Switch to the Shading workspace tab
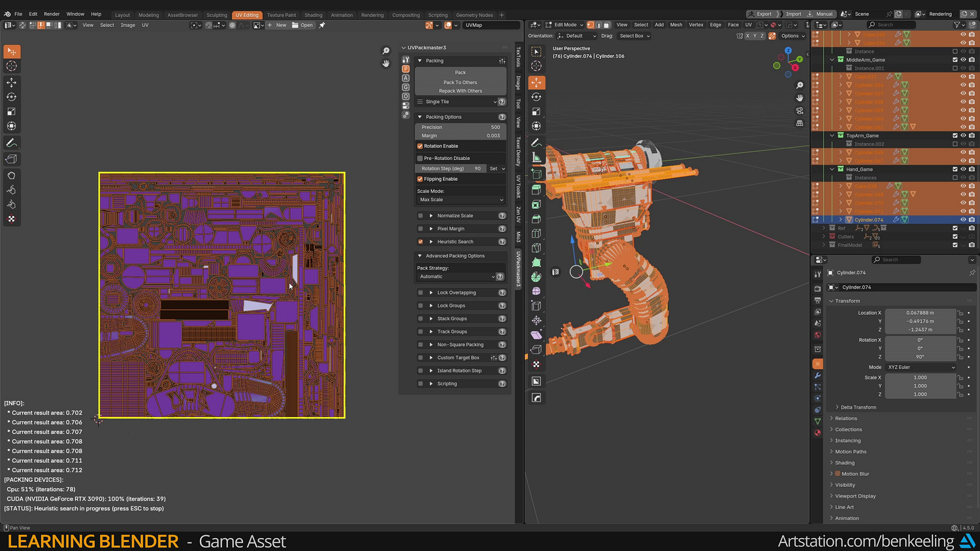The width and height of the screenshot is (980, 551). [314, 15]
